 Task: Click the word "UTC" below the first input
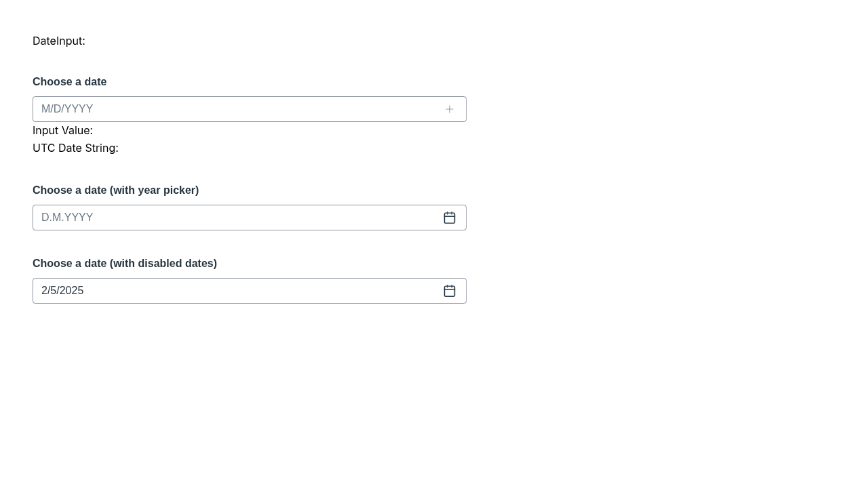coord(43,148)
